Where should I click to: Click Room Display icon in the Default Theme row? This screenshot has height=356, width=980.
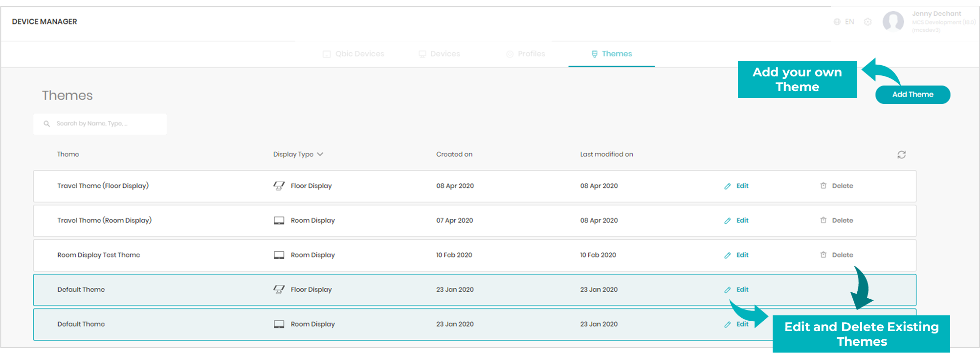click(279, 324)
